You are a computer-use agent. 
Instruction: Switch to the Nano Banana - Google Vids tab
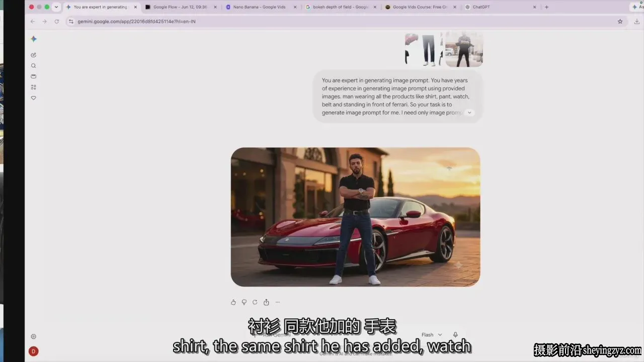click(x=262, y=7)
